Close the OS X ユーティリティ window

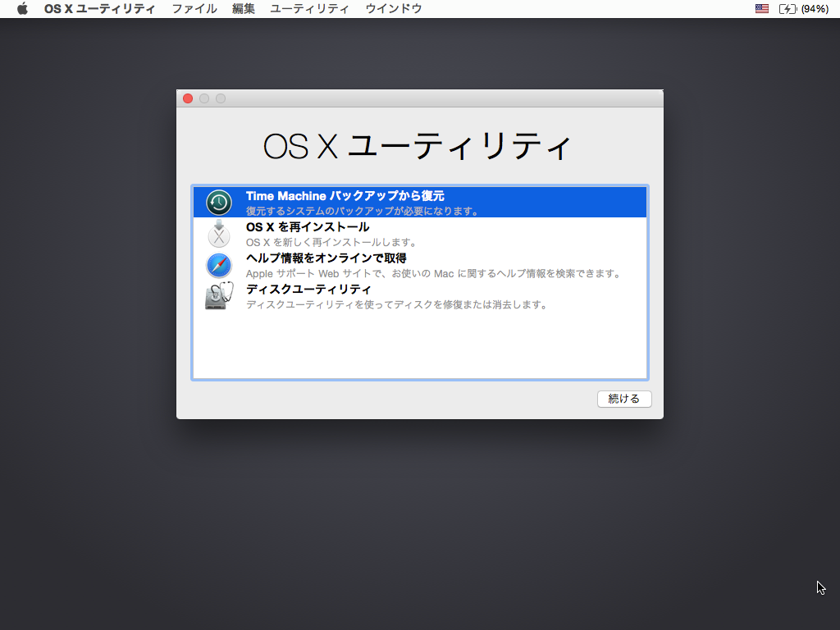(x=188, y=98)
